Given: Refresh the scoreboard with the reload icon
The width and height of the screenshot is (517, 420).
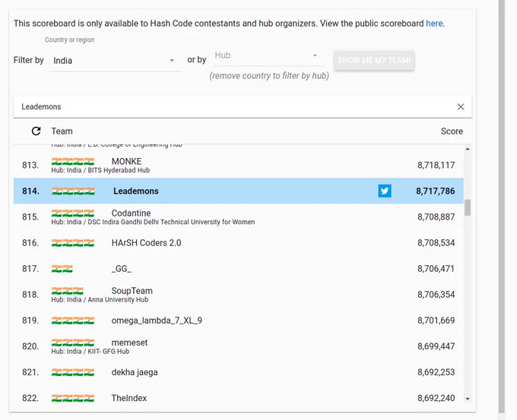Looking at the screenshot, I should tap(36, 131).
